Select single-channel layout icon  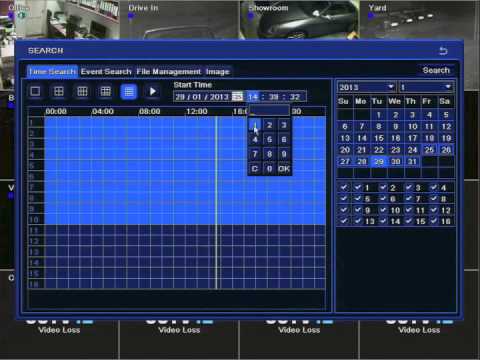point(35,91)
